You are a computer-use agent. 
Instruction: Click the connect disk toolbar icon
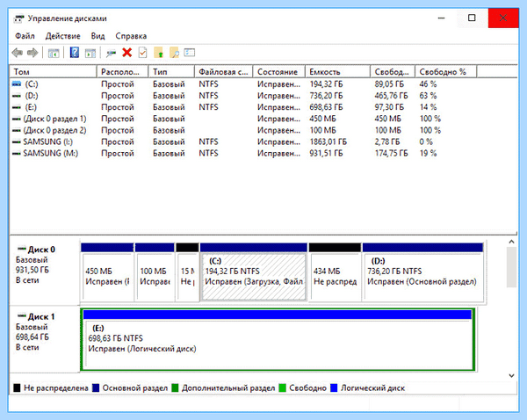[111, 53]
